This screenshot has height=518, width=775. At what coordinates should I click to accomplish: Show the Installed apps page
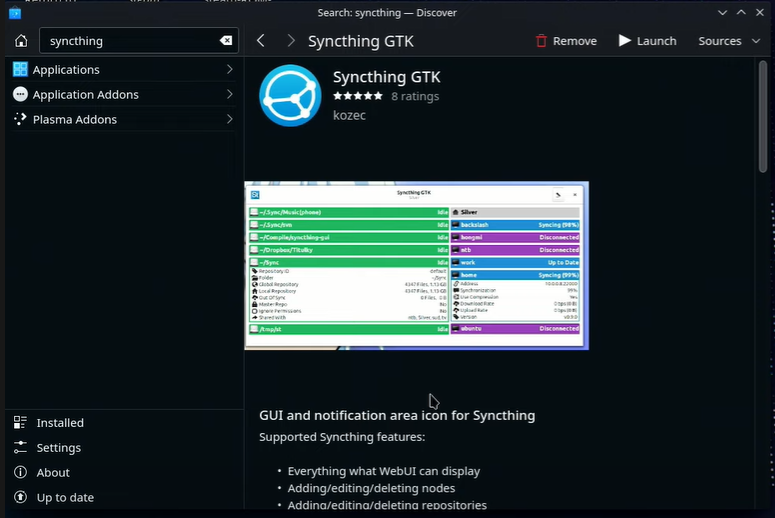point(125,423)
